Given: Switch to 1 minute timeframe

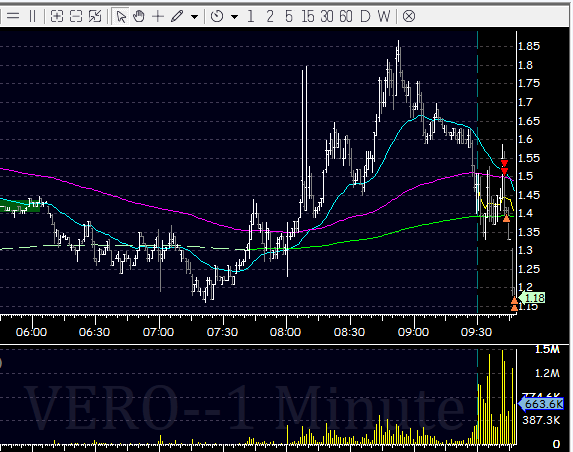Looking at the screenshot, I should pos(251,16).
